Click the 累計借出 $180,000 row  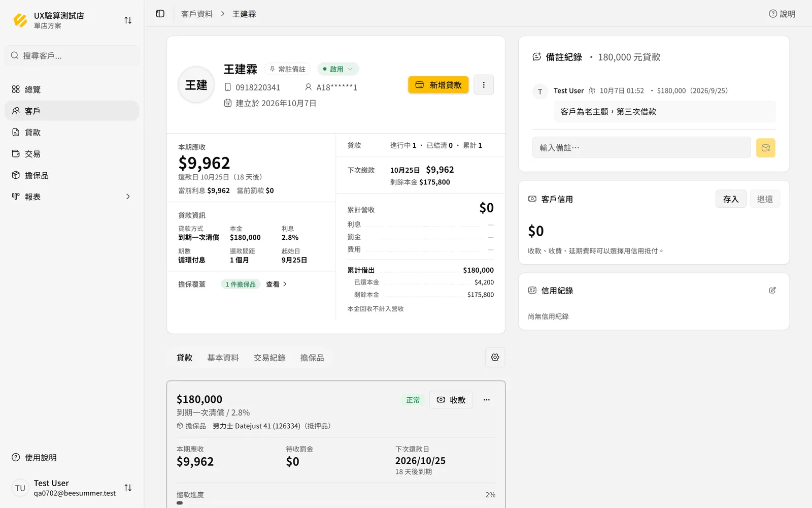click(420, 270)
